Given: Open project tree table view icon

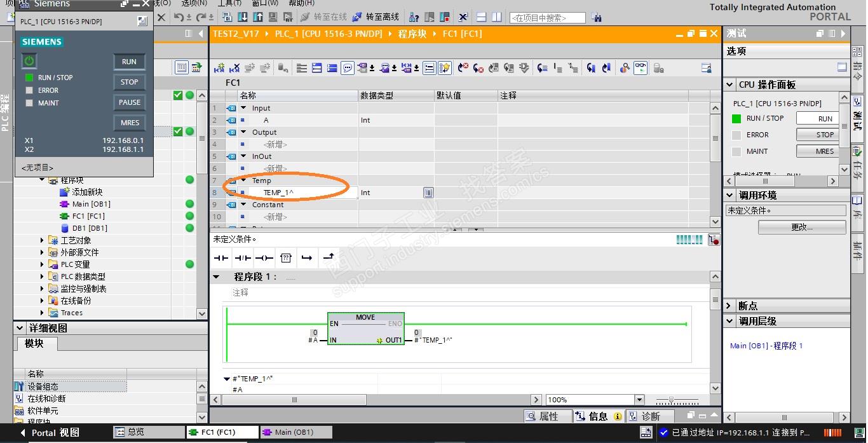Looking at the screenshot, I should point(181,67).
